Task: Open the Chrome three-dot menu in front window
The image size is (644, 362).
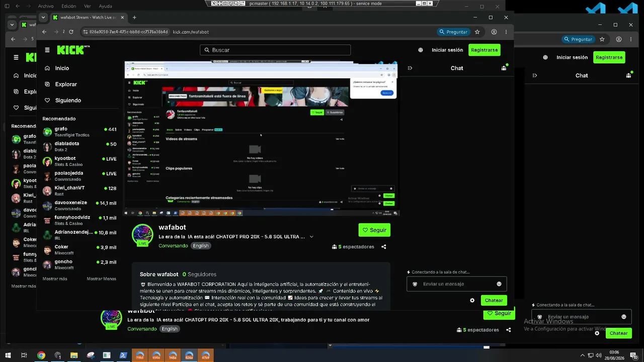Action: tap(506, 32)
